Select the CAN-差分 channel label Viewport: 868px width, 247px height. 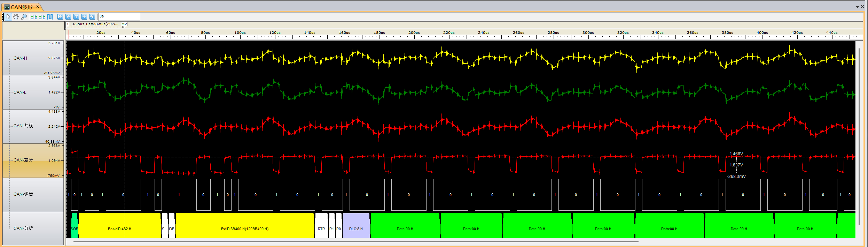(23, 160)
